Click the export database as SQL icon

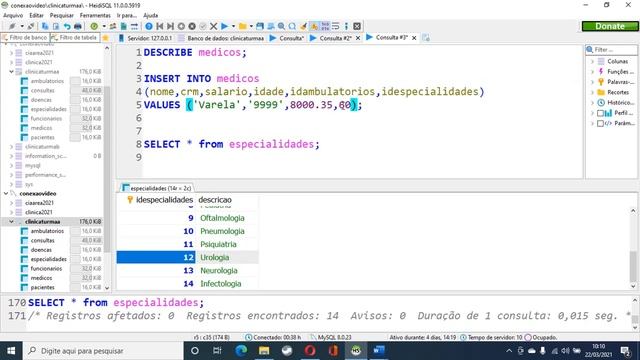(x=123, y=26)
